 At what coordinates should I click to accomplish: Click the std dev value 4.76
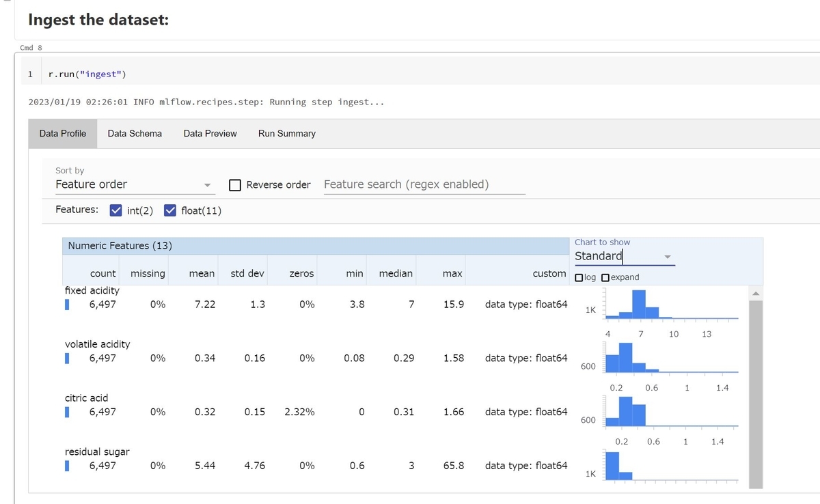254,466
